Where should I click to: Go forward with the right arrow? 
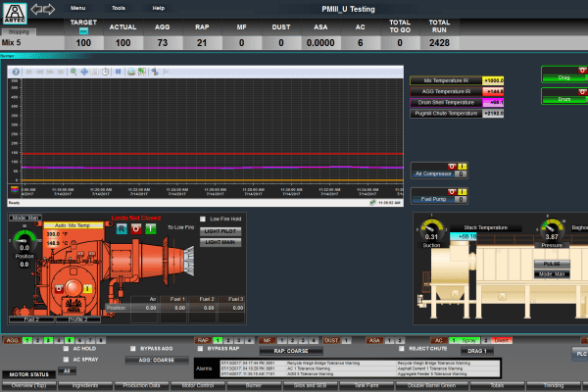[49, 9]
